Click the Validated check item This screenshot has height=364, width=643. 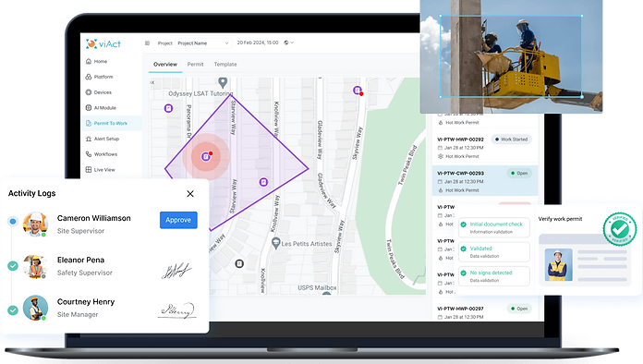click(x=494, y=251)
